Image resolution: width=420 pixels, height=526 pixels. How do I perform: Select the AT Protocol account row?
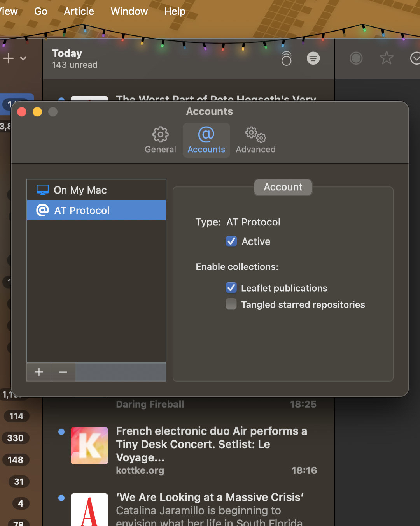(x=96, y=210)
